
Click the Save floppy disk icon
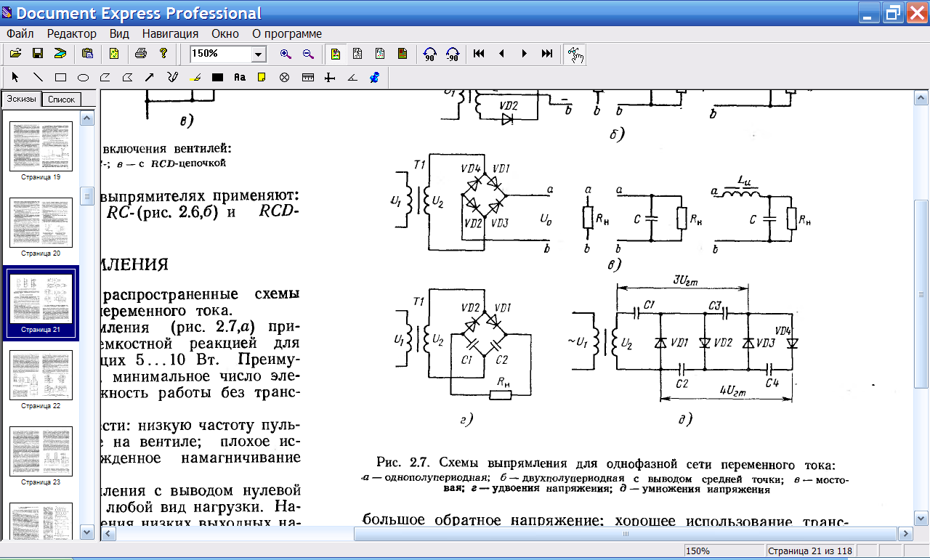tap(38, 54)
